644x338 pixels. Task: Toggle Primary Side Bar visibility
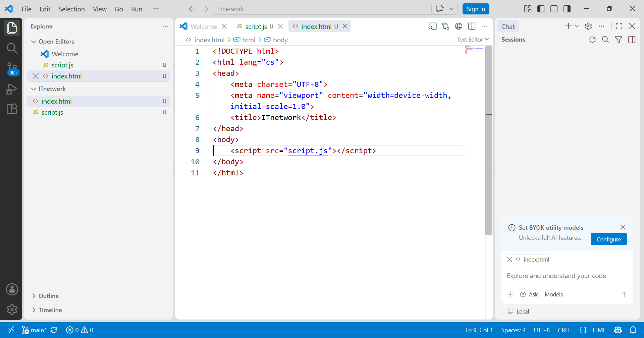(541, 9)
